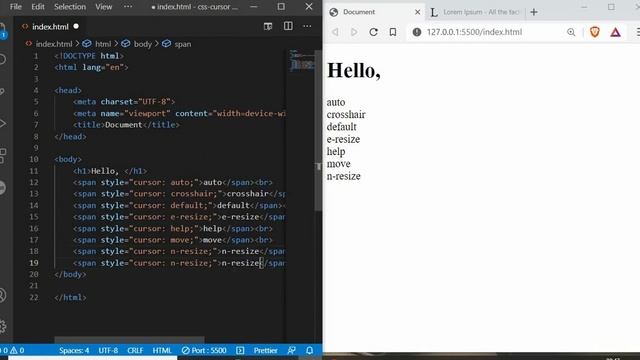The height and width of the screenshot is (360, 640).
Task: Open Brave Rewards triangle icon
Action: [615, 32]
